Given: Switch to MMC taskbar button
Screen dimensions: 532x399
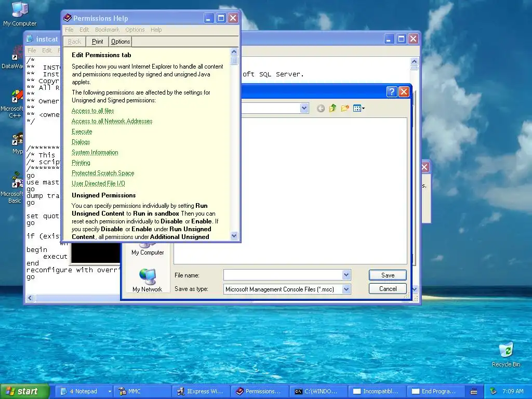Looking at the screenshot, I should coord(142,391).
